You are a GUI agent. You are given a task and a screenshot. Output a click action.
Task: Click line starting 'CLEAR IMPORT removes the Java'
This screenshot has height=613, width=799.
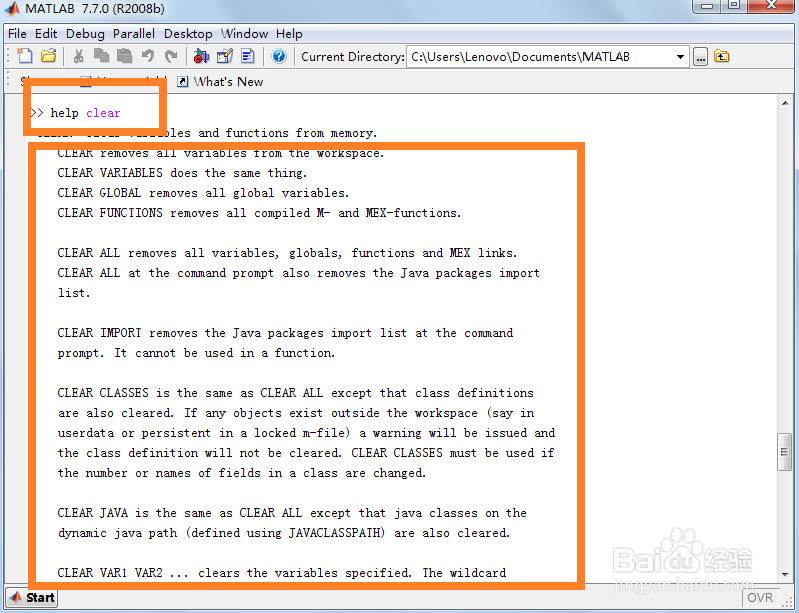coord(285,333)
